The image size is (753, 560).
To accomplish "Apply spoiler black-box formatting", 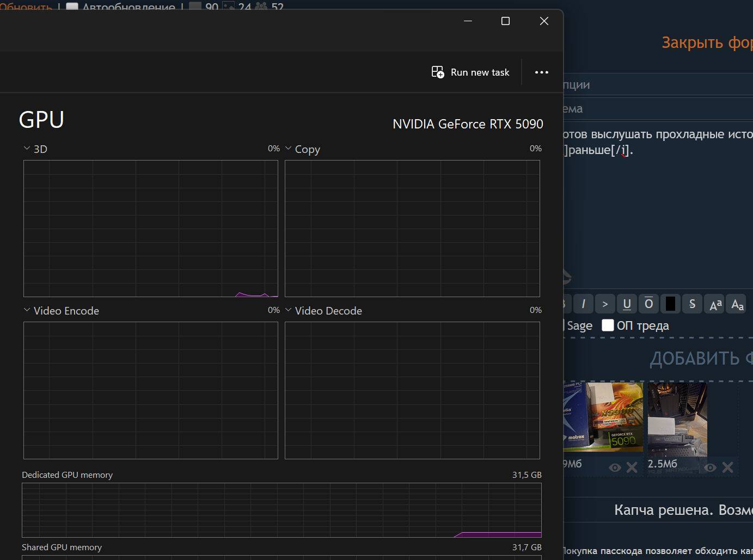I will pyautogui.click(x=670, y=304).
